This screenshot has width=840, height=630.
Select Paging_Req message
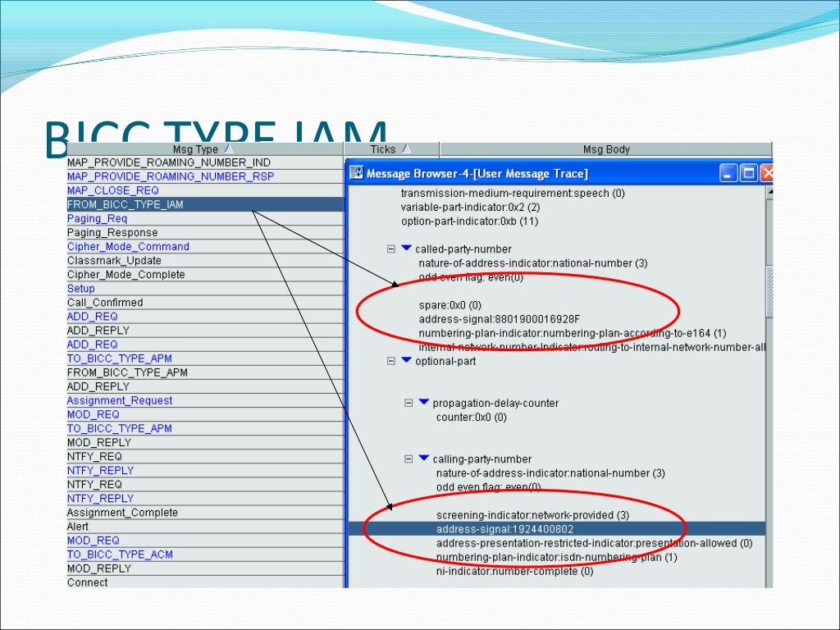[x=204, y=218]
